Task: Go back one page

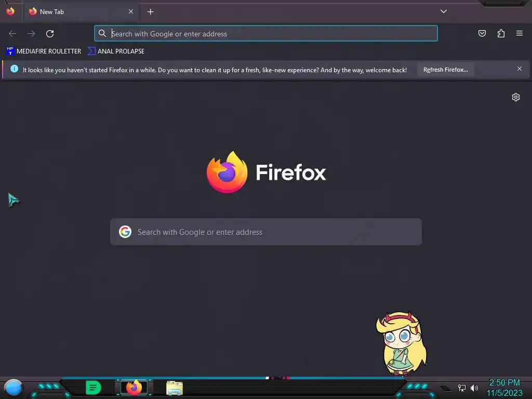Action: tap(12, 34)
